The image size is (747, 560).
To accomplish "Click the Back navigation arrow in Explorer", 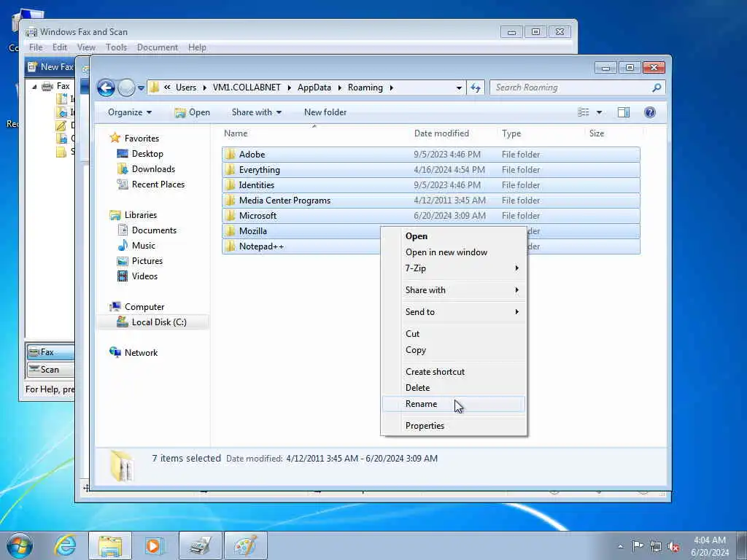I will tap(106, 87).
